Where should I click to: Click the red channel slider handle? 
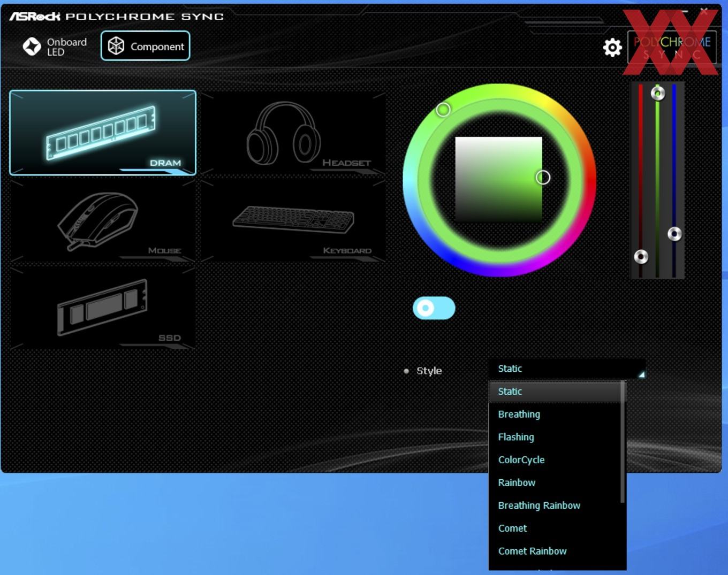point(641,257)
